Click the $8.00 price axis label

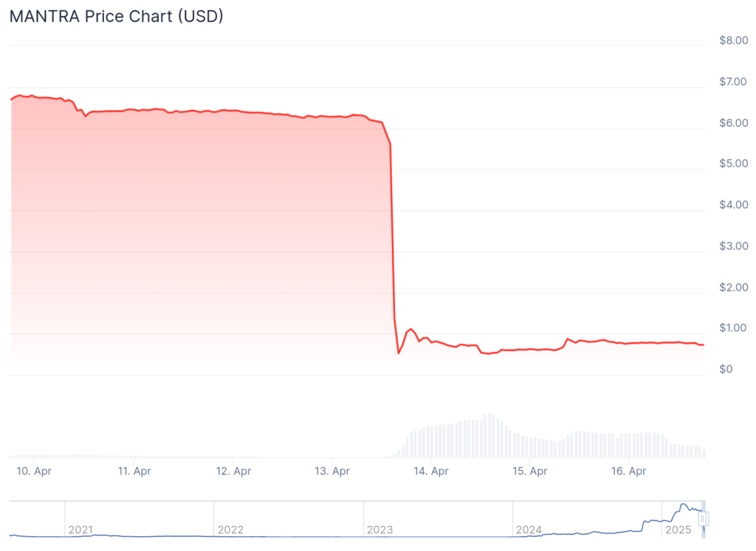pyautogui.click(x=733, y=41)
